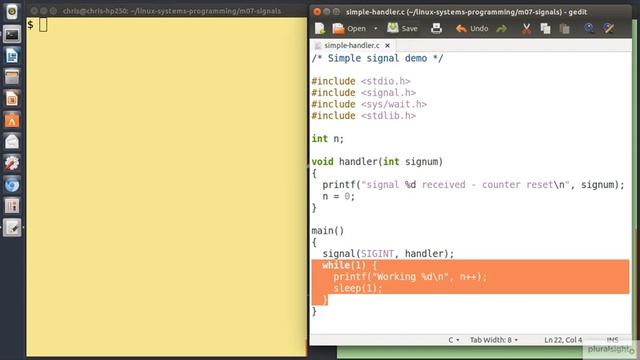Save the simple-handler.c file

[402, 28]
